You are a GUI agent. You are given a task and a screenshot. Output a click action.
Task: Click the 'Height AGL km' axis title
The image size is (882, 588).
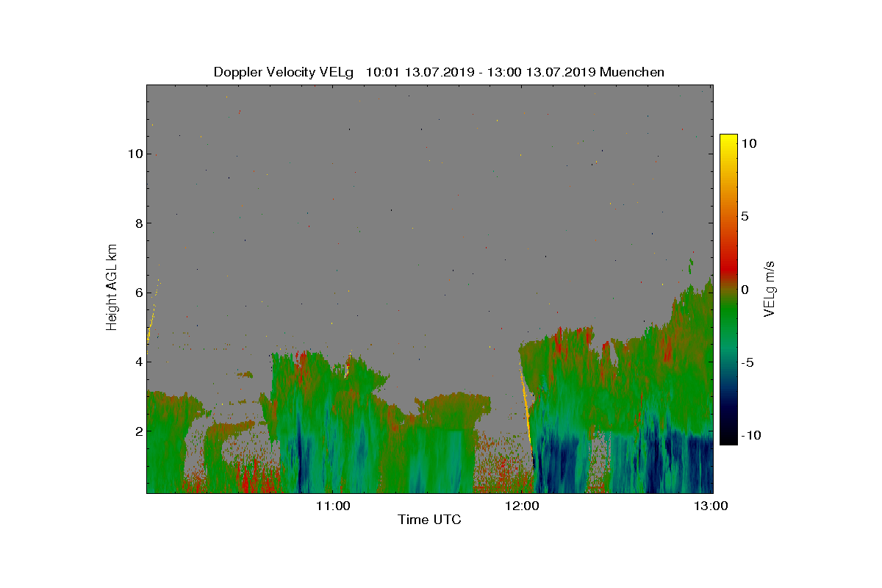click(x=112, y=289)
